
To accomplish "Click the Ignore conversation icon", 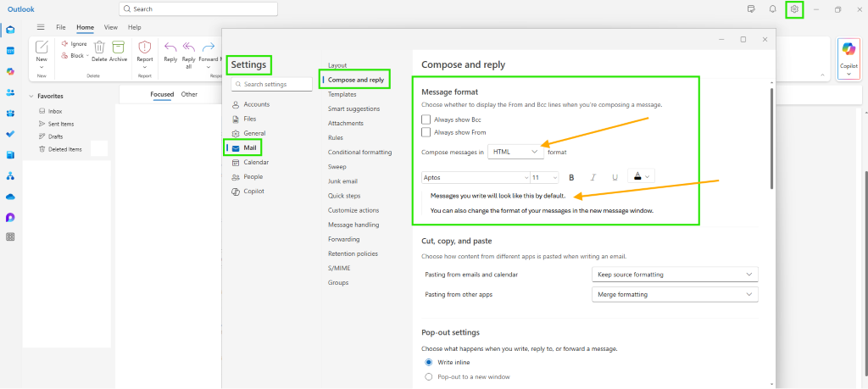I will 64,44.
